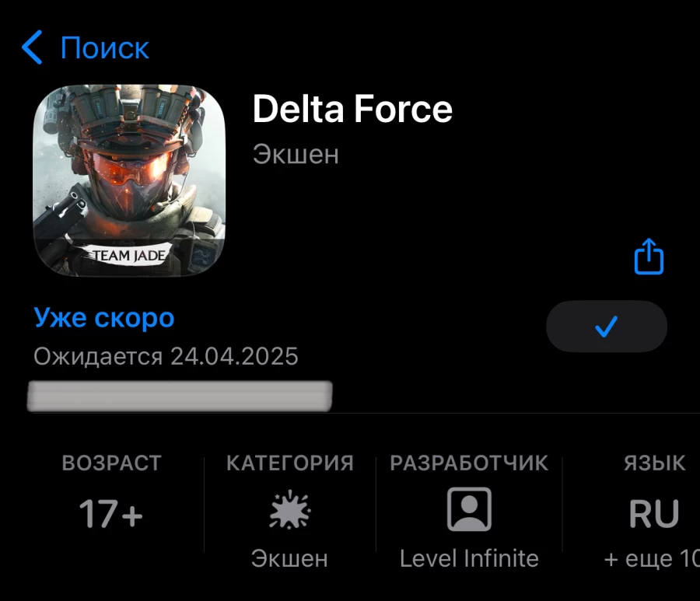This screenshot has height=601, width=700.
Task: Tap the back chevron arrow
Action: tap(33, 47)
